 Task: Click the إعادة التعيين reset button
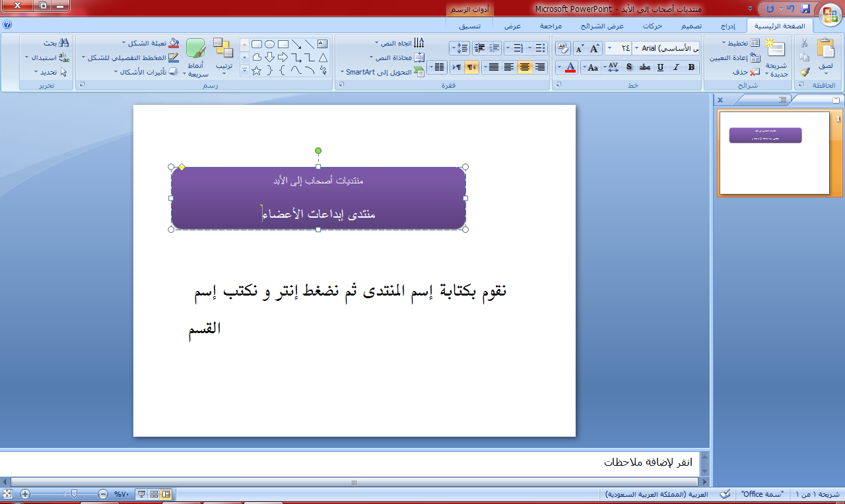(735, 57)
